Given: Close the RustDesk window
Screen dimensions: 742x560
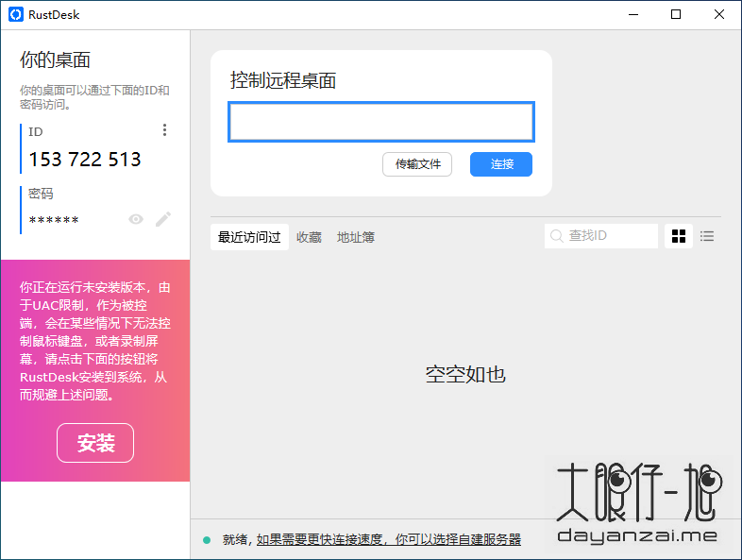Looking at the screenshot, I should pyautogui.click(x=718, y=15).
